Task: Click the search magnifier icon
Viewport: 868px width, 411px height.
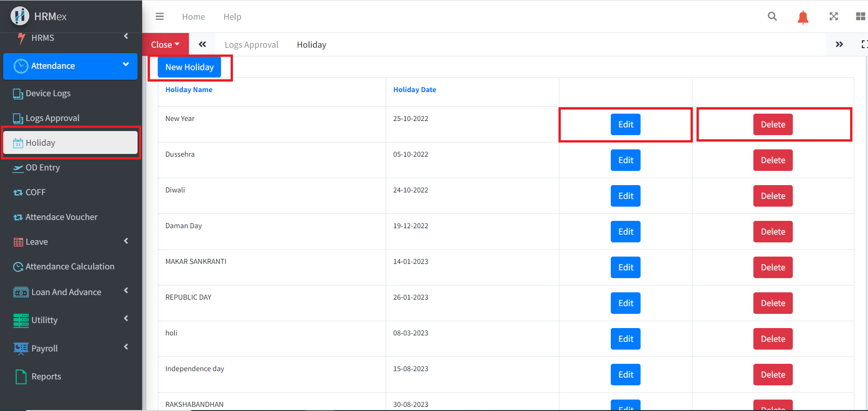Action: 772,16
